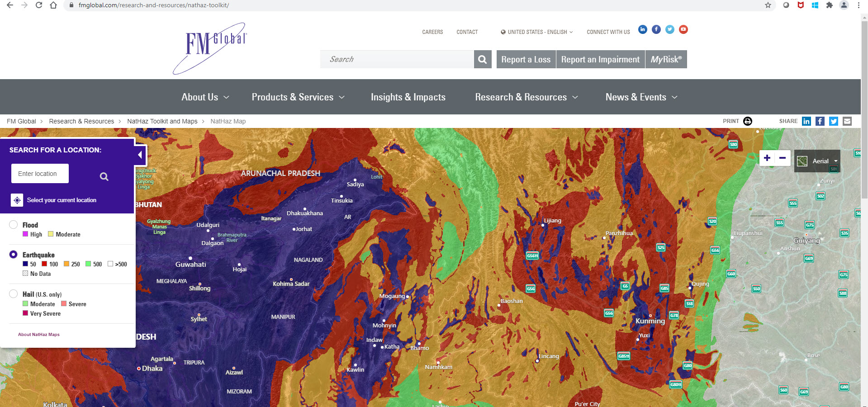The width and height of the screenshot is (868, 407).
Task: Open the Careers link
Action: click(x=432, y=32)
